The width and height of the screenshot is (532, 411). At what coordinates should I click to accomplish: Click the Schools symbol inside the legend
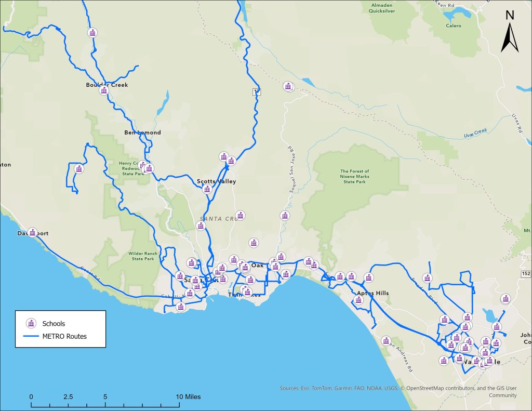coord(31,323)
